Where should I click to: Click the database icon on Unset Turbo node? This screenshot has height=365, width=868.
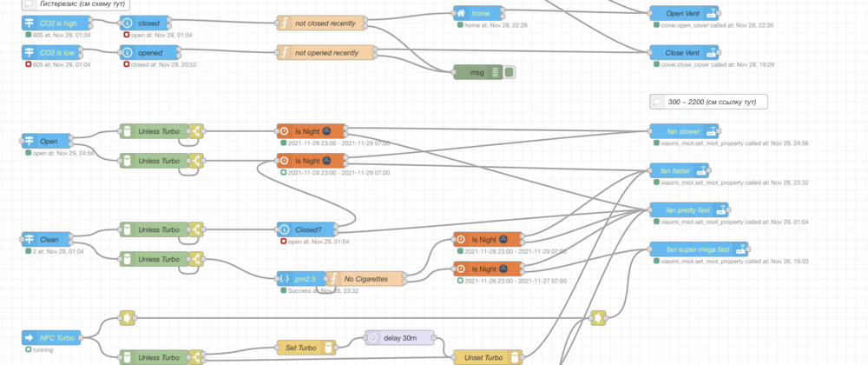516,357
